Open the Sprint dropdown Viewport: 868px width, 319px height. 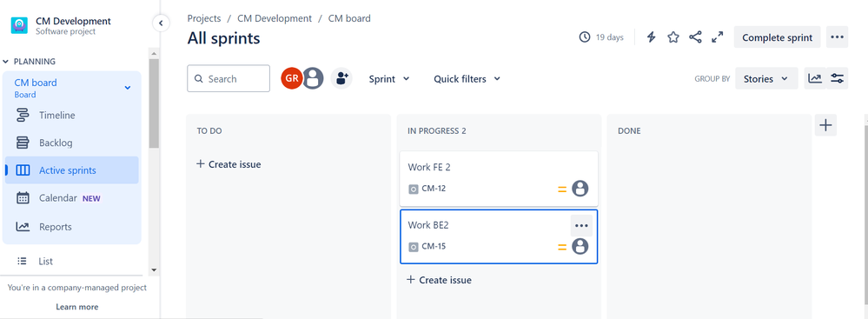point(389,78)
